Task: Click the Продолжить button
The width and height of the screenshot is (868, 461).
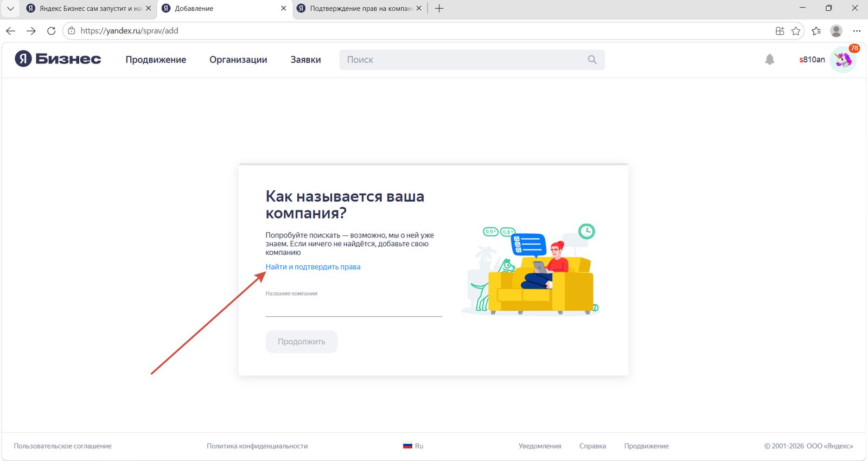Action: pyautogui.click(x=302, y=342)
